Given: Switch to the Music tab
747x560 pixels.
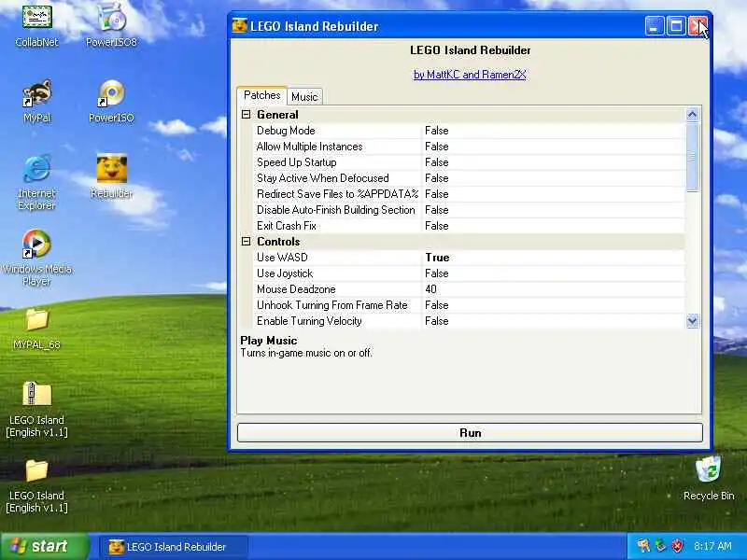Looking at the screenshot, I should pyautogui.click(x=304, y=97).
